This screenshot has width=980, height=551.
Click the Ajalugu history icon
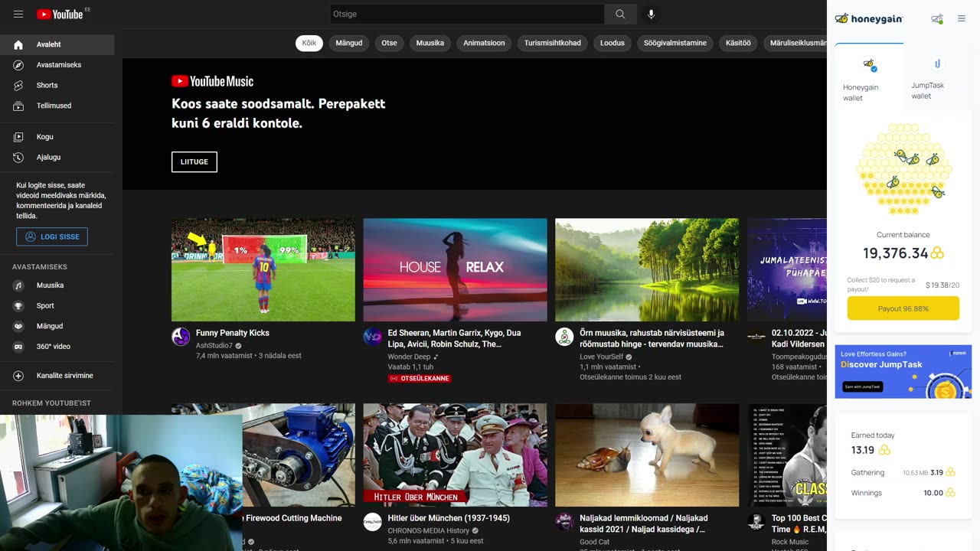click(x=18, y=158)
